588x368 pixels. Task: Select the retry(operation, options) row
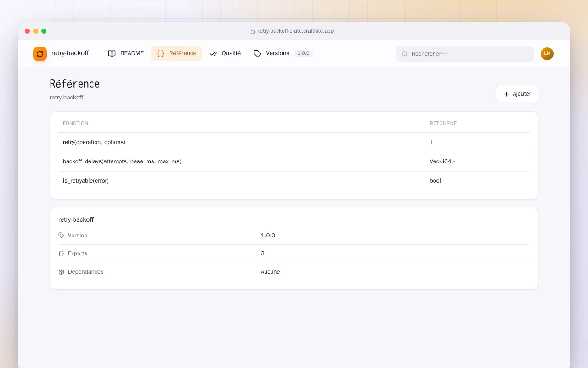[294, 142]
